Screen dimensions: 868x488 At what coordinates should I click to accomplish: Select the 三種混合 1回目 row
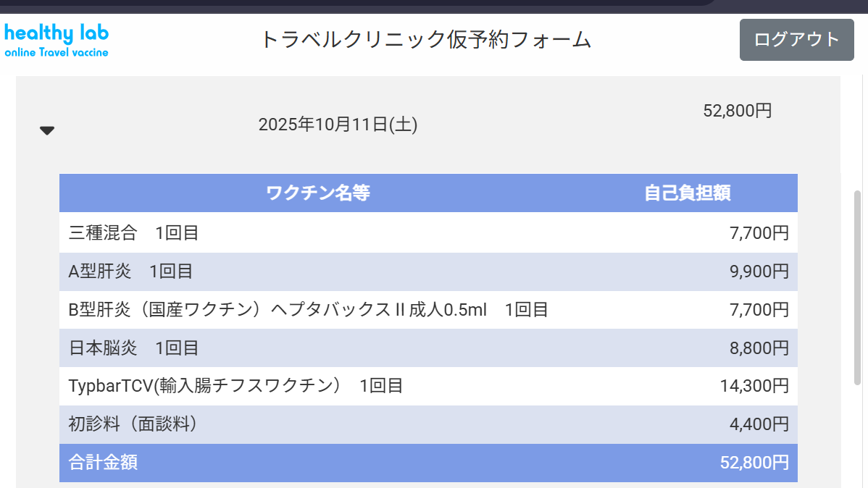click(134, 233)
